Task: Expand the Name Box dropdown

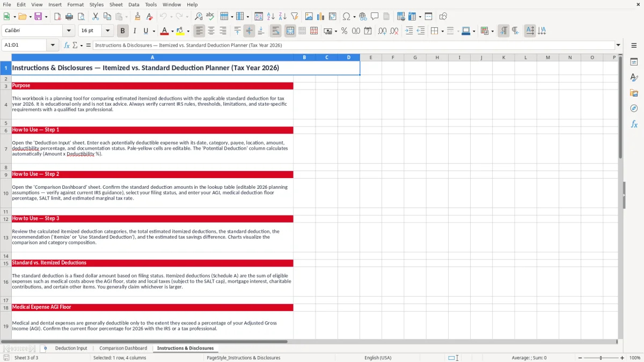Action: [53, 45]
